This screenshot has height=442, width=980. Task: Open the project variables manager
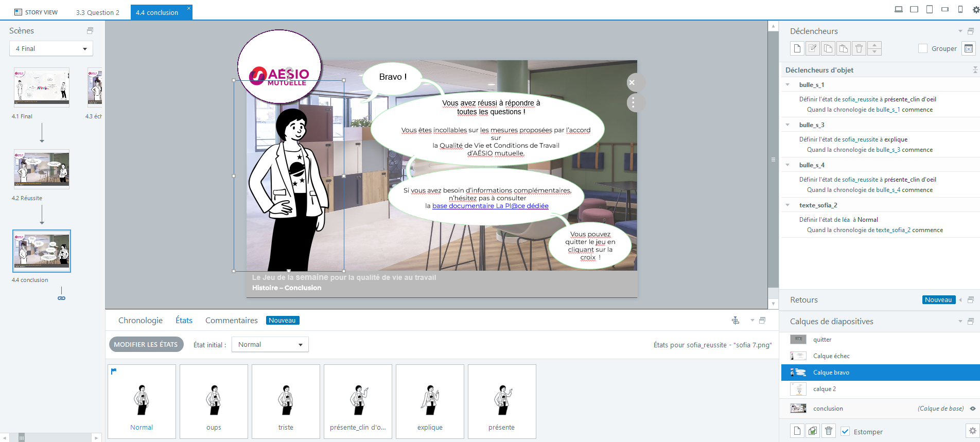coord(968,48)
